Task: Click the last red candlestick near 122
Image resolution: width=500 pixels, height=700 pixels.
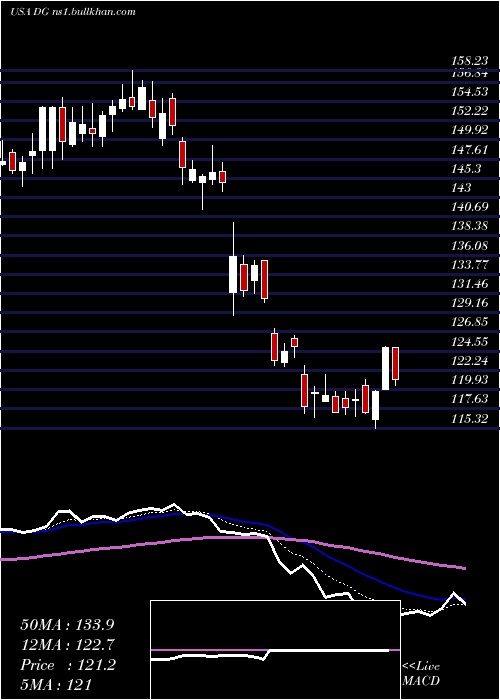Action: click(x=395, y=366)
